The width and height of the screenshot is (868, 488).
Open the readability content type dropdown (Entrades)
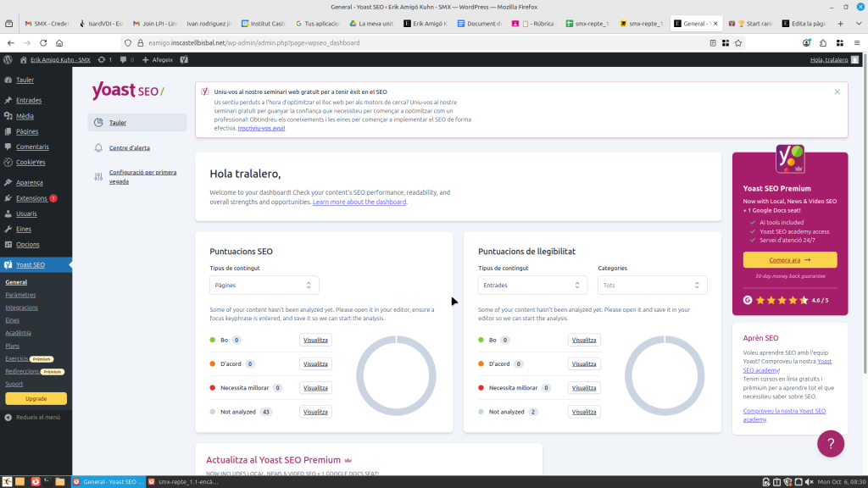[x=532, y=286]
